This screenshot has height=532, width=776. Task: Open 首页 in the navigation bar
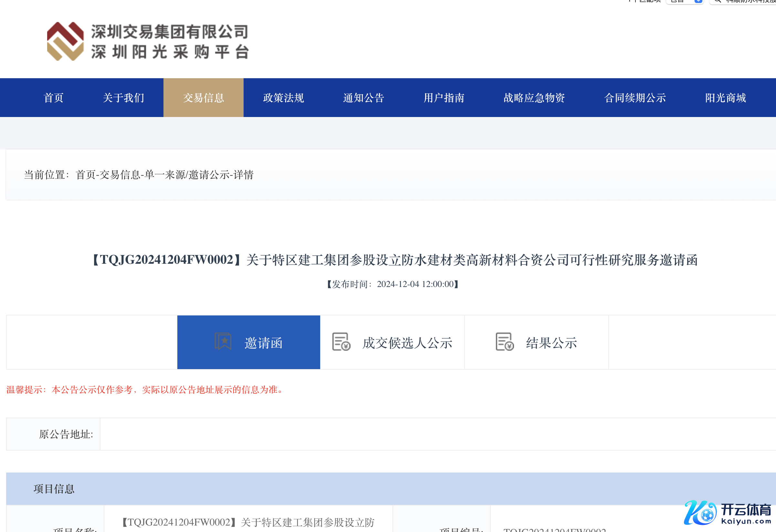[53, 98]
